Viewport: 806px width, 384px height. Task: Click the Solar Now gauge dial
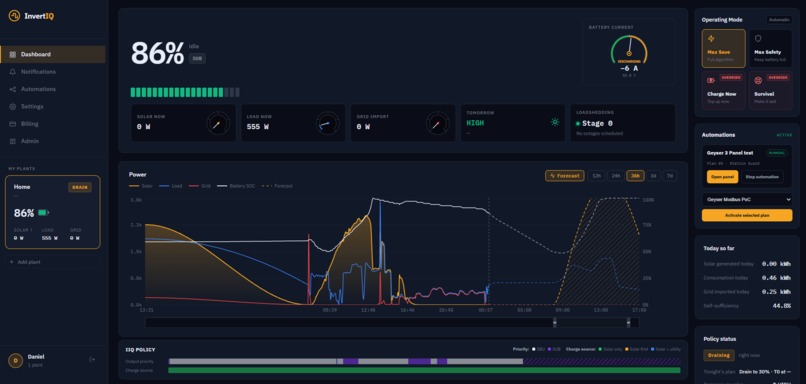[218, 123]
